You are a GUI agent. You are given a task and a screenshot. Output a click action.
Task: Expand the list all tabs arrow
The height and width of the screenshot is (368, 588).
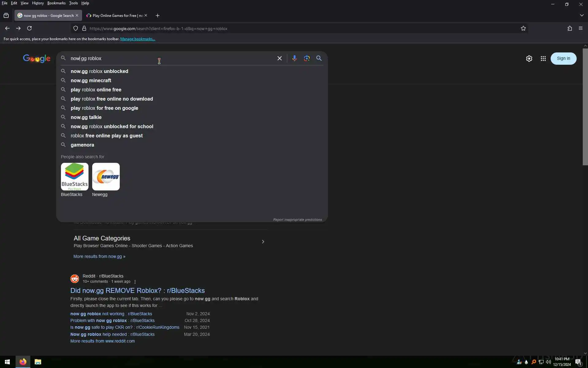pyautogui.click(x=582, y=15)
